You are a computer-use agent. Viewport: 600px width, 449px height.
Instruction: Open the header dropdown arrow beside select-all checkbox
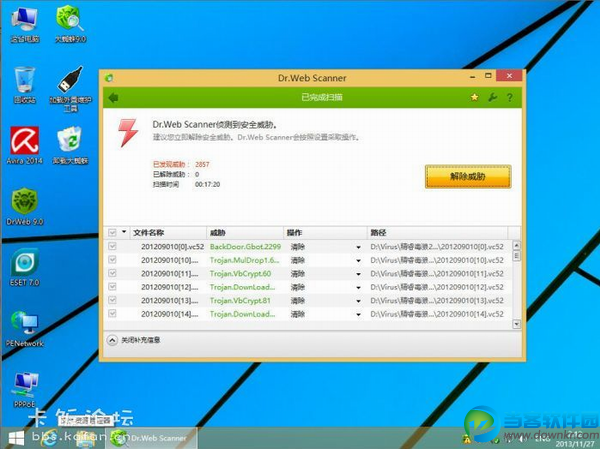(x=124, y=232)
